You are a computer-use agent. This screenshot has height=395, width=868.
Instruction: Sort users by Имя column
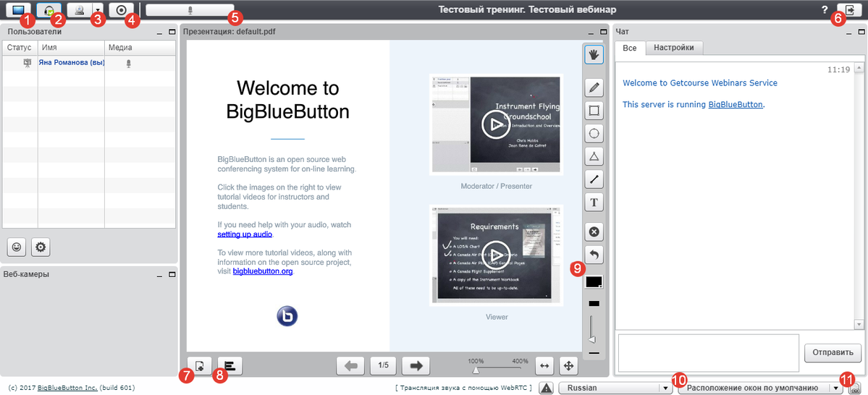tap(71, 48)
